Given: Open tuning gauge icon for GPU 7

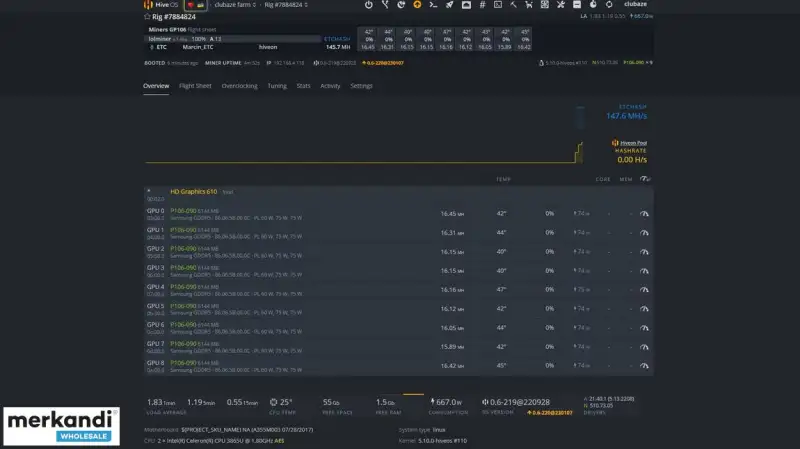Looking at the screenshot, I should pyautogui.click(x=644, y=347).
